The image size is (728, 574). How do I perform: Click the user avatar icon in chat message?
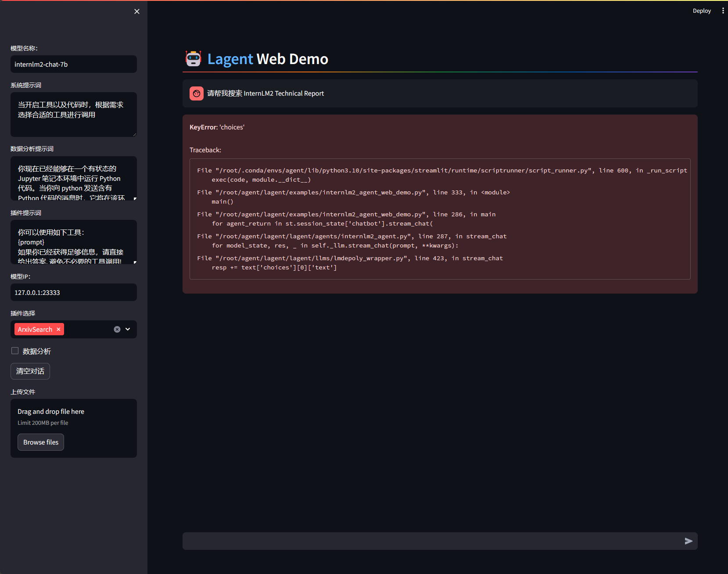tap(197, 93)
